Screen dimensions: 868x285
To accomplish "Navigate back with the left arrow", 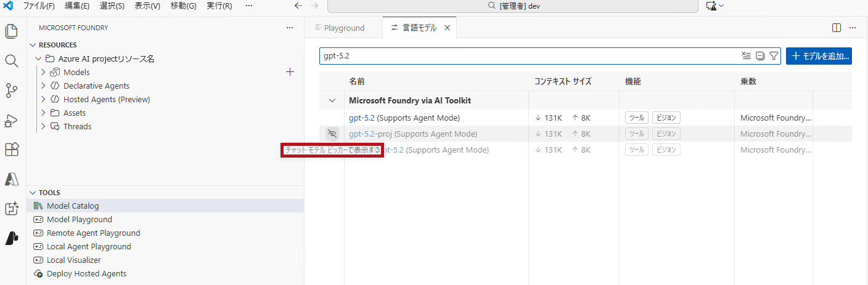I will pos(298,6).
